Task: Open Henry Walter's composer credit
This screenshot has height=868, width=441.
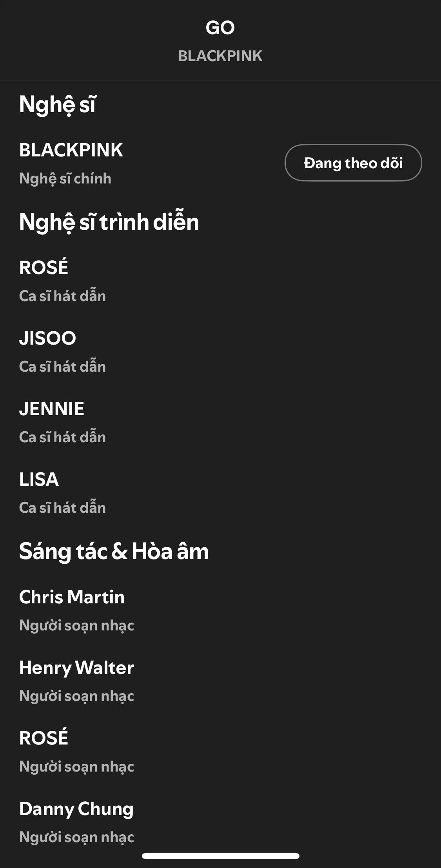Action: pyautogui.click(x=77, y=668)
